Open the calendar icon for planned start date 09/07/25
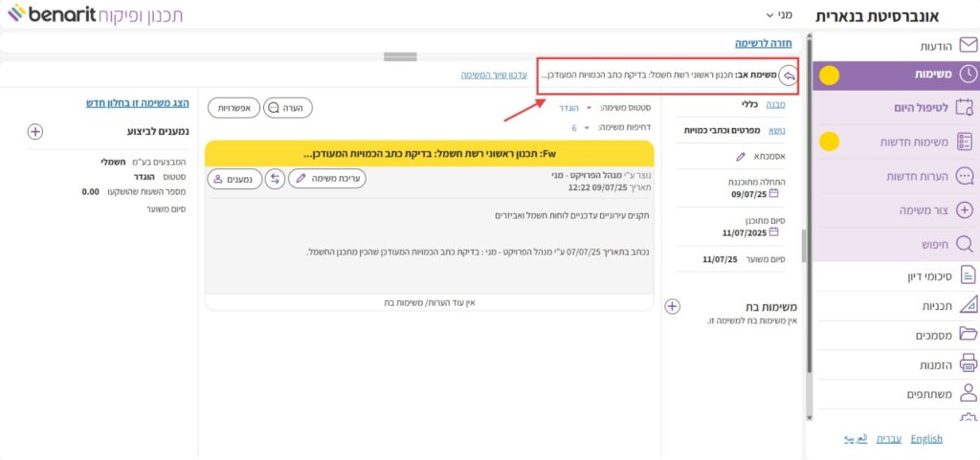The height and width of the screenshot is (460, 980). coord(774,194)
